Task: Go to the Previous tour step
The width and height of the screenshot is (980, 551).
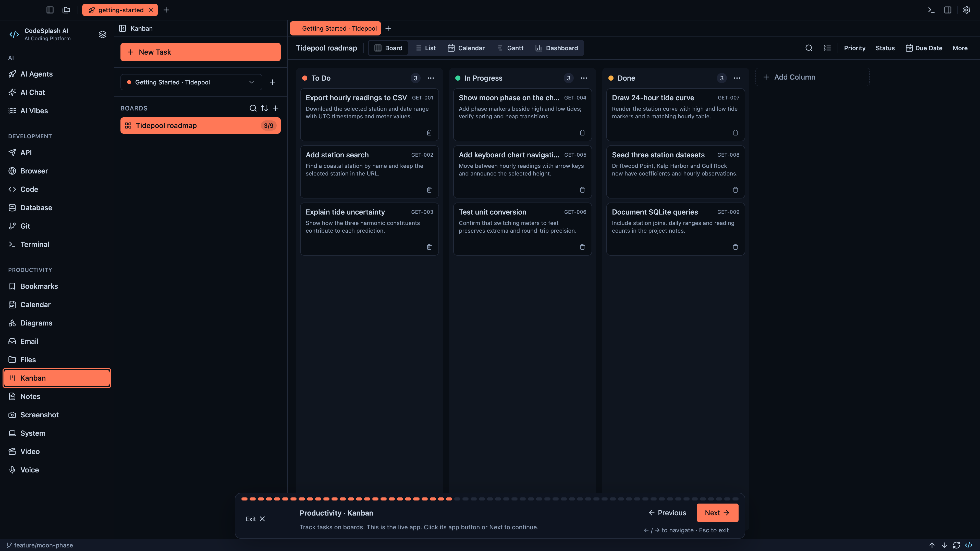Action: click(x=667, y=512)
